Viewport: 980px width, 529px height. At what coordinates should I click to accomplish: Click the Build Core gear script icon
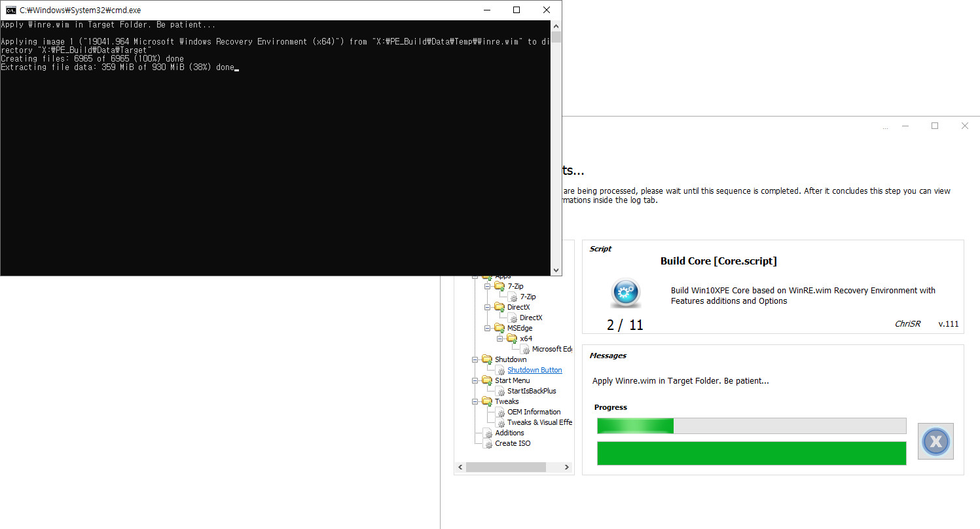point(625,292)
